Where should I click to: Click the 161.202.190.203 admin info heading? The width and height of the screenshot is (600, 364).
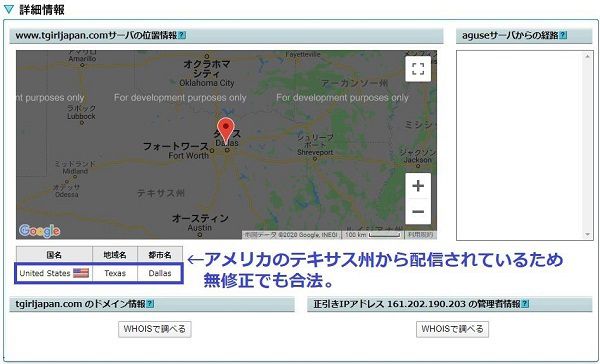coord(417,304)
